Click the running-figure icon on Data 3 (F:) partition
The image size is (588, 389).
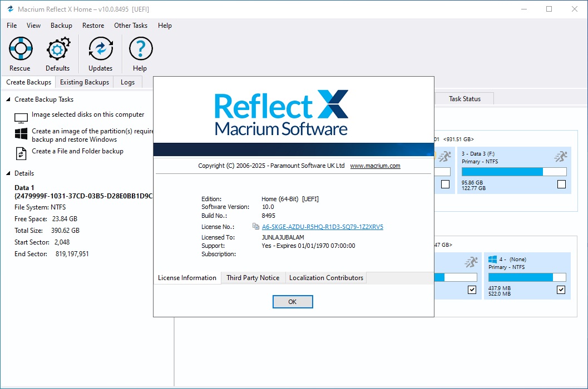coord(561,156)
